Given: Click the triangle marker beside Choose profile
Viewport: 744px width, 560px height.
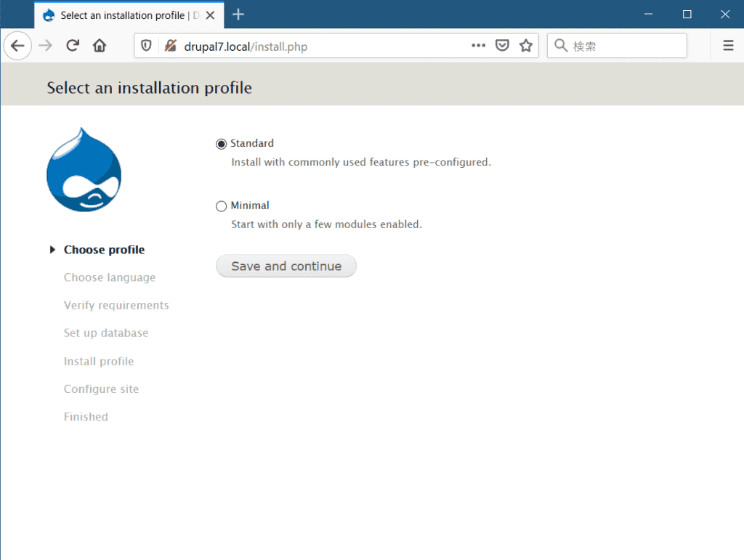Looking at the screenshot, I should click(x=52, y=250).
